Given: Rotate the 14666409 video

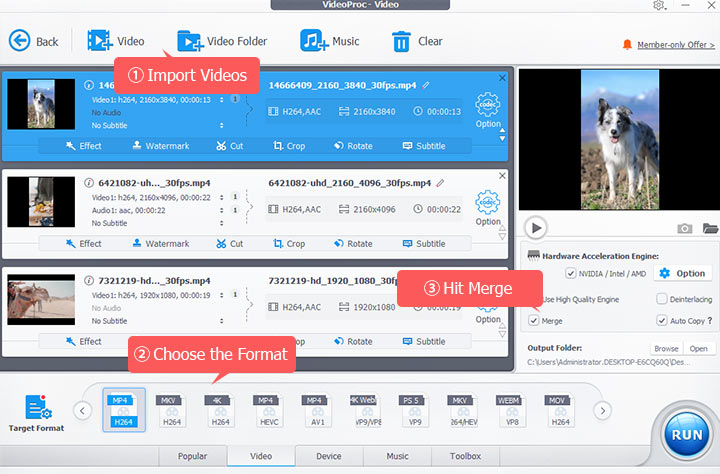Looking at the screenshot, I should coord(353,146).
